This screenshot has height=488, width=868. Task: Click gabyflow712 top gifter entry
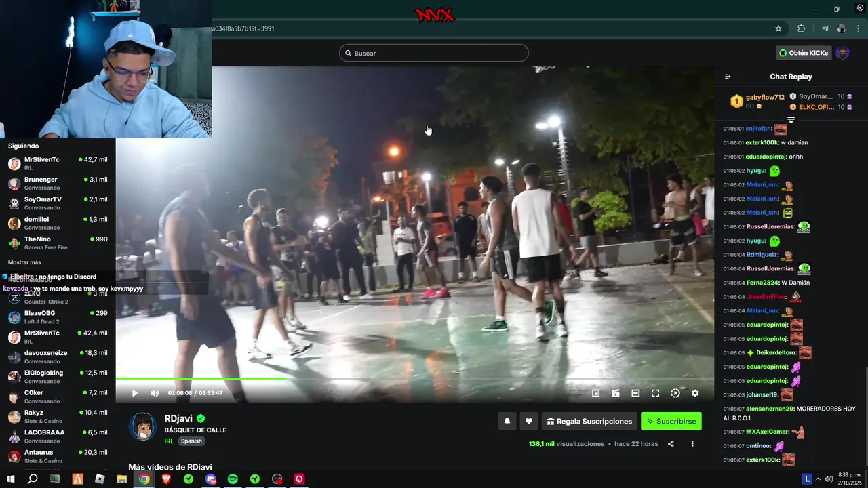[757, 102]
